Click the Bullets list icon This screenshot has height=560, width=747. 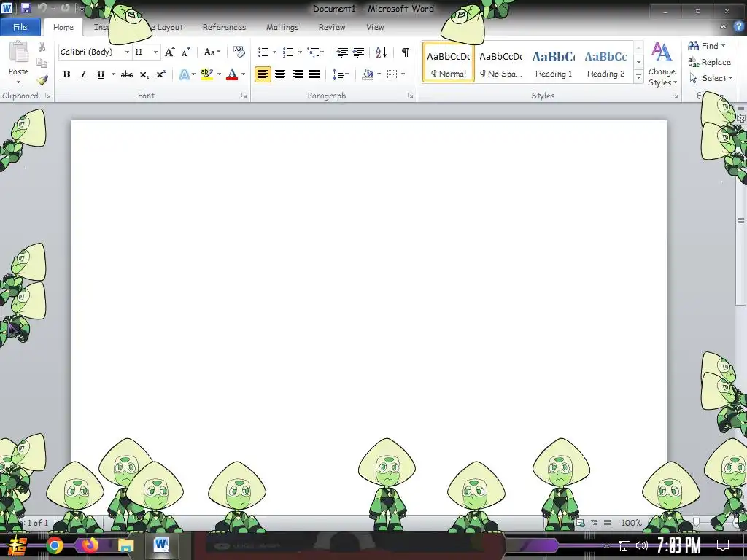(263, 52)
